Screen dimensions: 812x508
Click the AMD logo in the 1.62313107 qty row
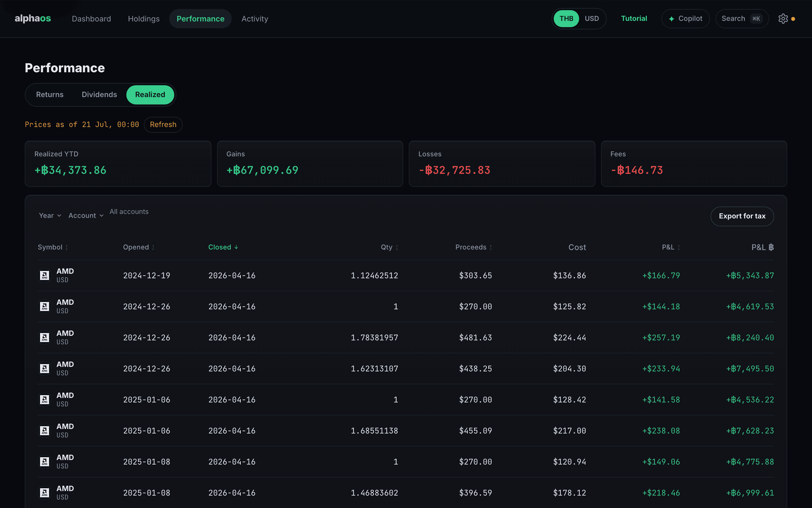pyautogui.click(x=45, y=369)
